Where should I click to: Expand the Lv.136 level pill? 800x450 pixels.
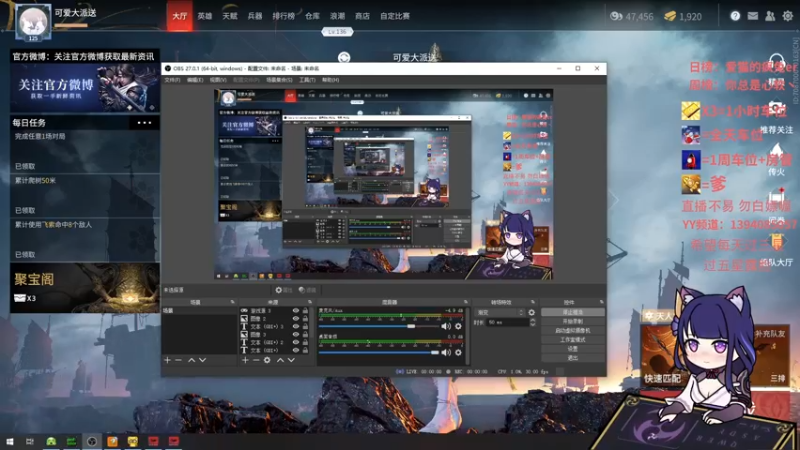[337, 32]
